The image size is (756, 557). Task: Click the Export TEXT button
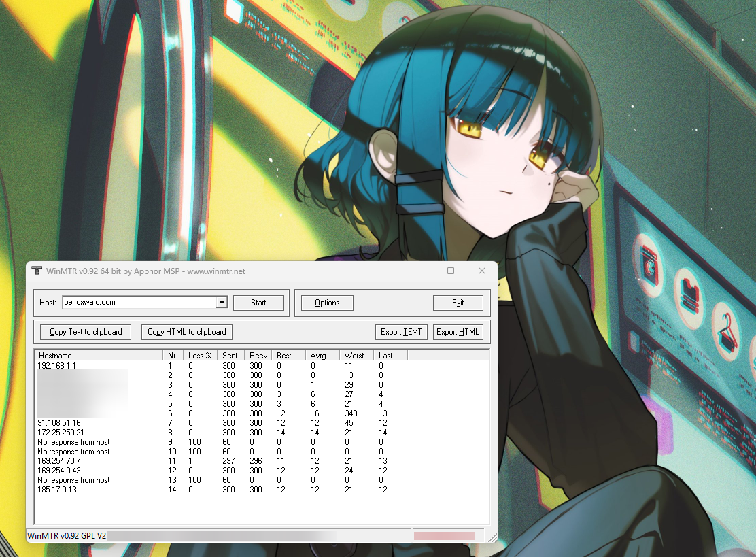(401, 333)
